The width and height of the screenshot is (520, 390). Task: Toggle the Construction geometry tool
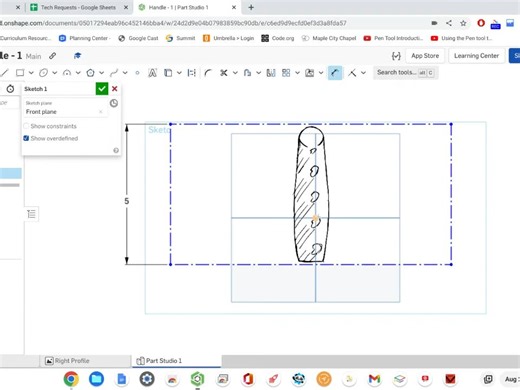tap(192, 73)
